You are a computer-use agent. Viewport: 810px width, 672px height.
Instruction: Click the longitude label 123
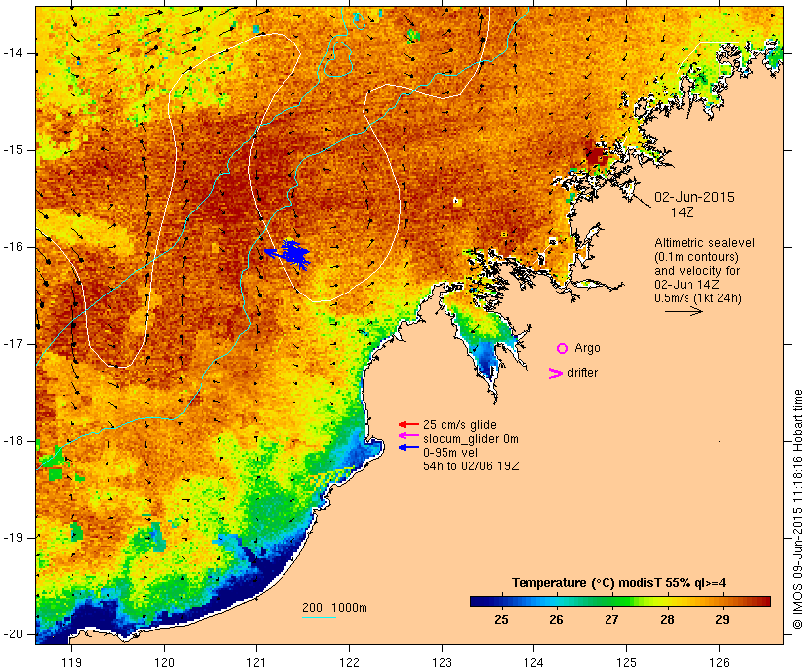442,662
